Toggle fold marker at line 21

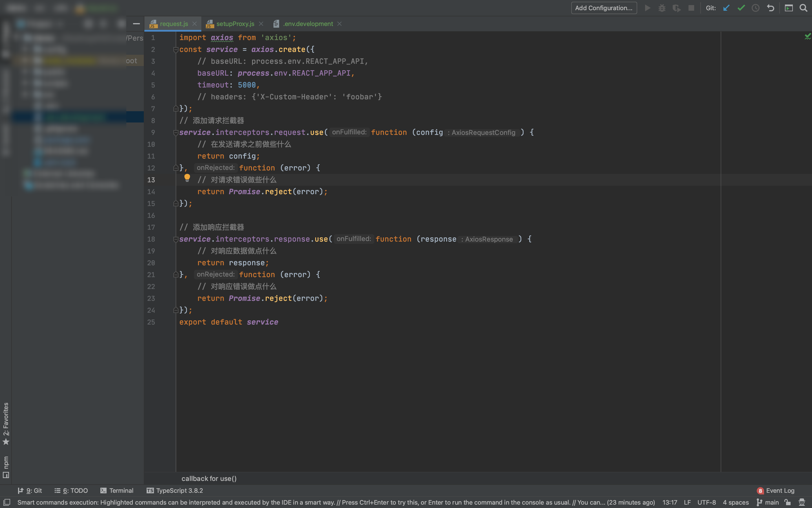coord(175,275)
